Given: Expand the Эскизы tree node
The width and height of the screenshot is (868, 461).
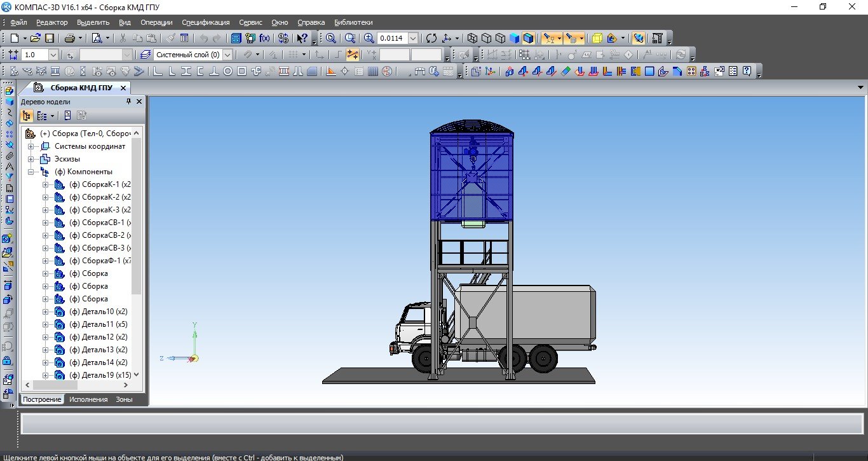Looking at the screenshot, I should tap(31, 159).
